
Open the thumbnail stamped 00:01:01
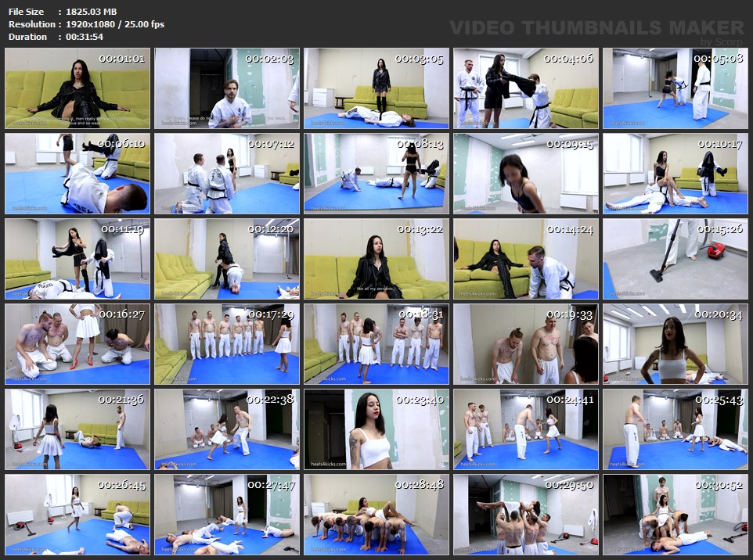[77, 88]
